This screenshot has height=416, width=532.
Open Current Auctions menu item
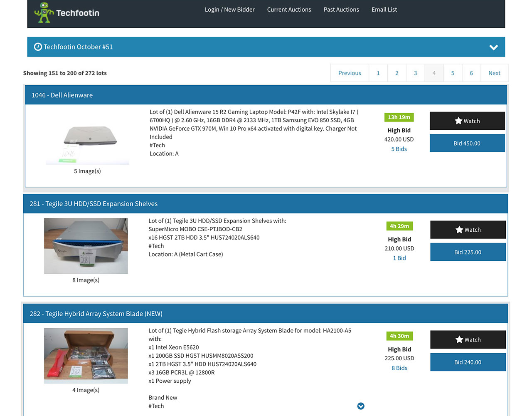pos(289,10)
